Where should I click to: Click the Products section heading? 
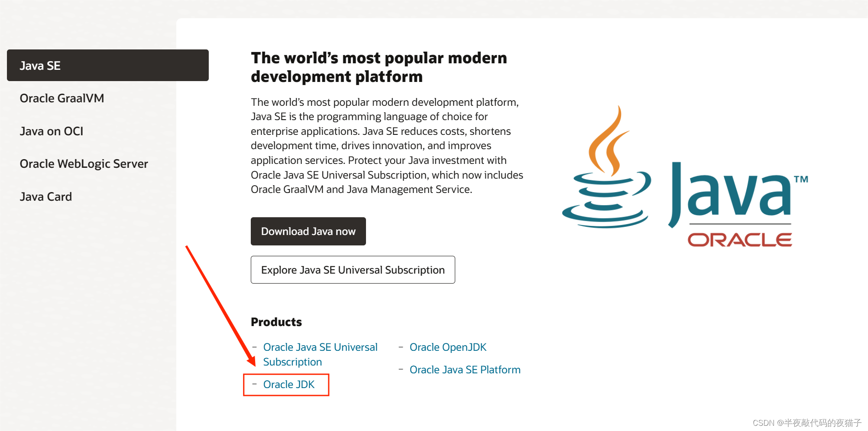[x=276, y=322]
